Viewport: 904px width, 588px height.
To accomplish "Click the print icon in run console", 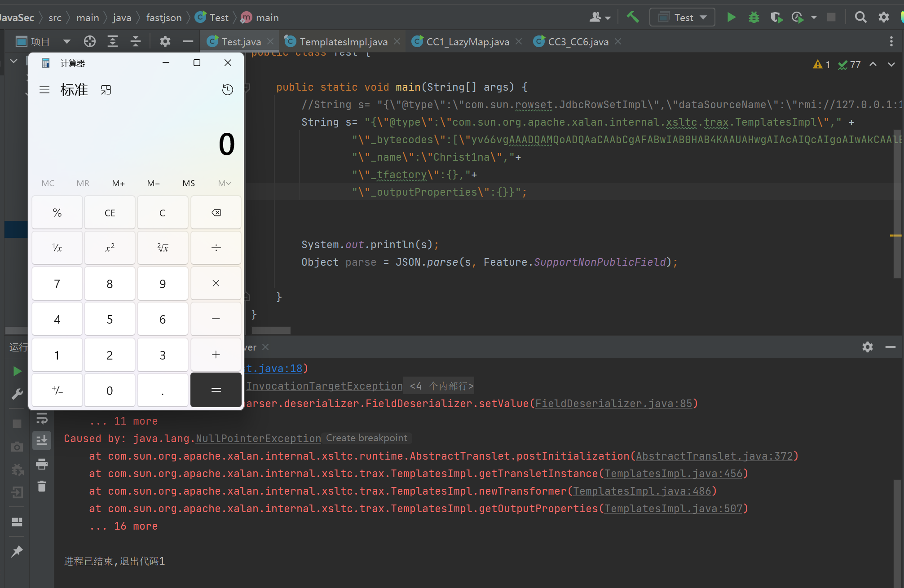I will pyautogui.click(x=42, y=464).
